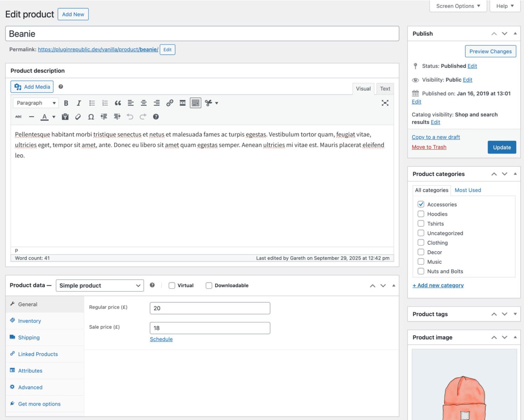This screenshot has height=420, width=524.
Task: Open the Paragraph format dropdown
Action: 35,103
